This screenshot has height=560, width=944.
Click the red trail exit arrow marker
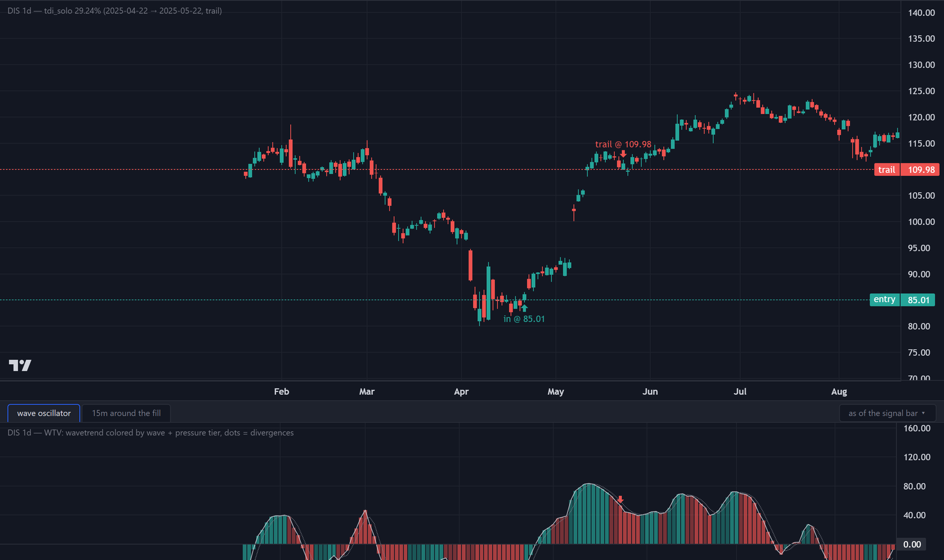point(623,153)
